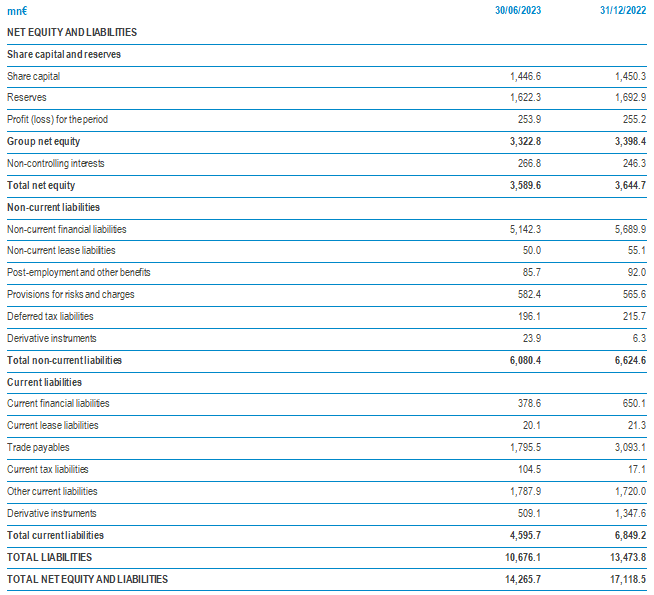The width and height of the screenshot is (654, 595).
Task: Click TOTAL NET EQUITY AND LIABILITIES value 14,265.7
Action: point(523,579)
